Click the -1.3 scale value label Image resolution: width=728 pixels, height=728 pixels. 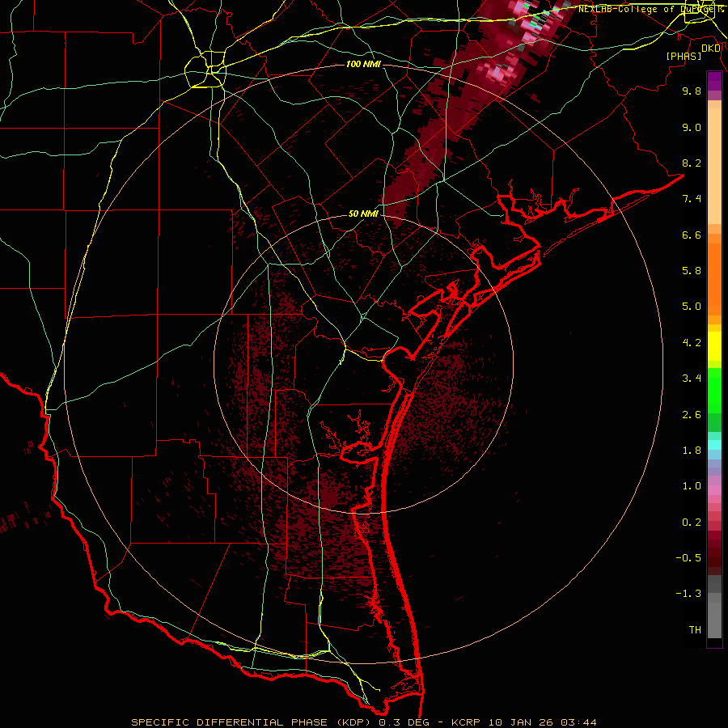[x=688, y=594]
